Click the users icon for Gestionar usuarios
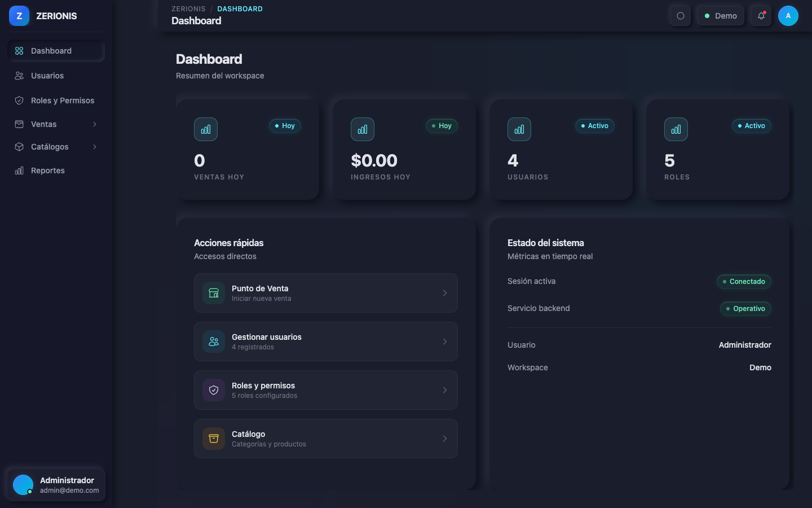812x508 pixels. (214, 341)
